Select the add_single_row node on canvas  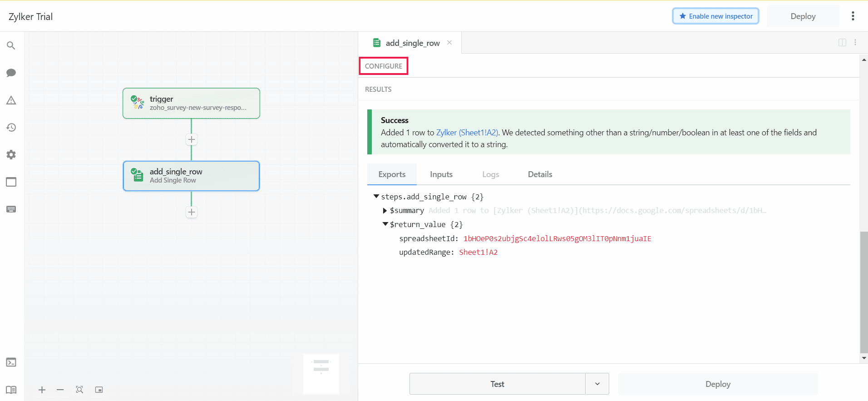pyautogui.click(x=191, y=176)
